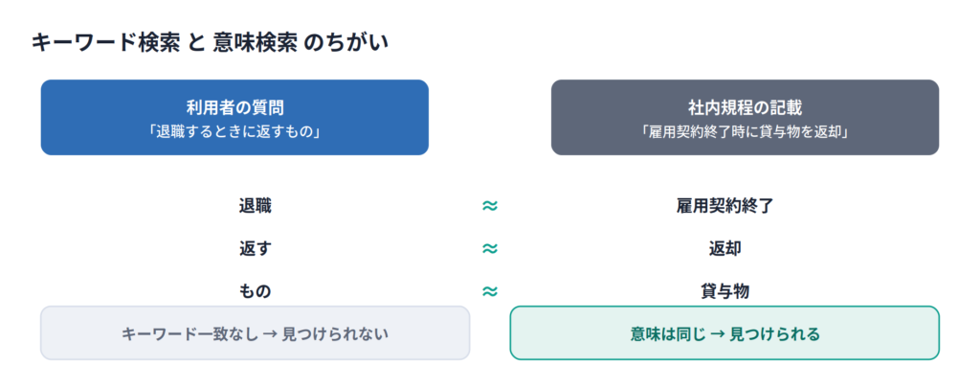
Task: Click the quote 「退職するときに返すもの」
Action: (x=234, y=132)
